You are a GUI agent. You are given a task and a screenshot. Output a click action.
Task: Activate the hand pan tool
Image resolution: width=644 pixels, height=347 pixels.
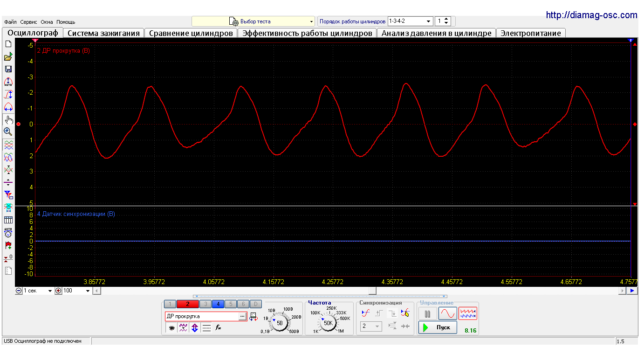click(8, 119)
